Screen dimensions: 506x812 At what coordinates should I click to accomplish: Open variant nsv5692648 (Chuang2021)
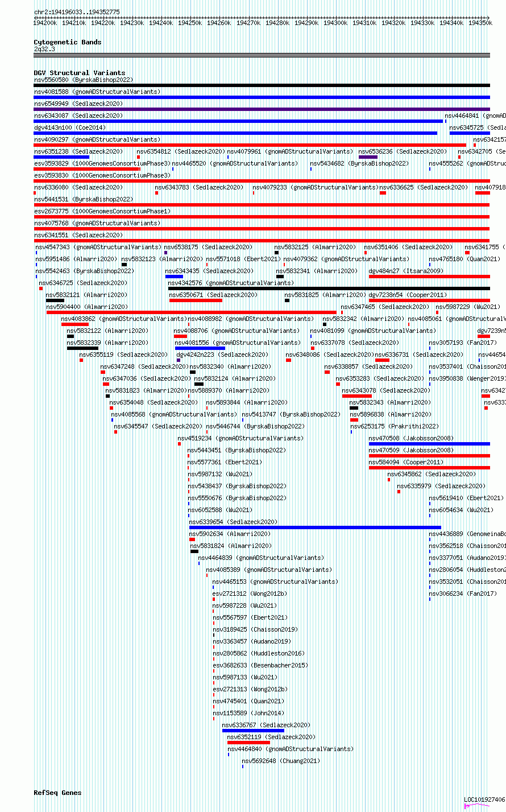click(x=281, y=761)
